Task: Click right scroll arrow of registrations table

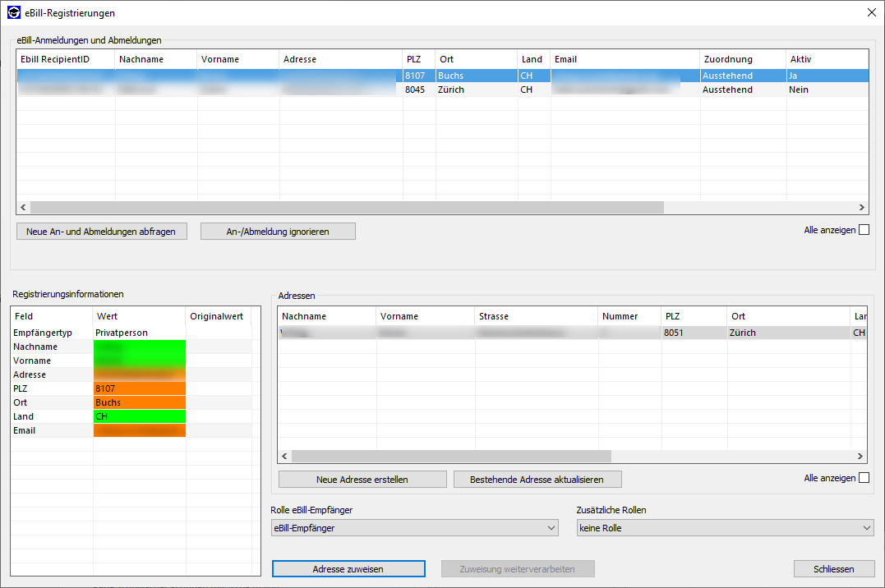Action: (862, 208)
